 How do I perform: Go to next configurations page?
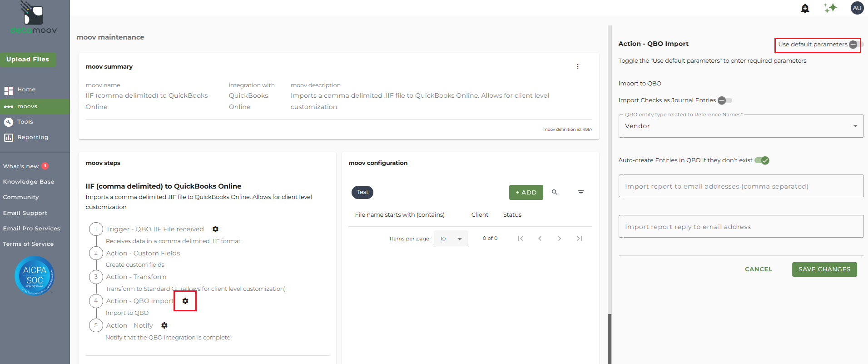[560, 239]
